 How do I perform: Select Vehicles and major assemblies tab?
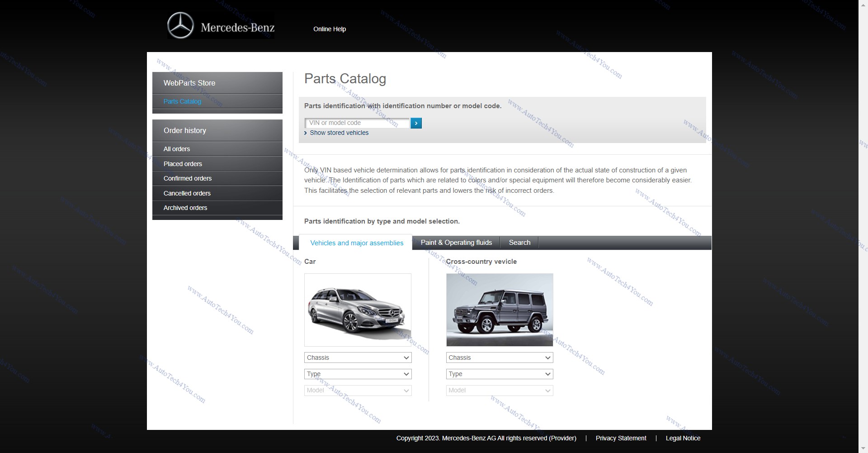pos(356,243)
